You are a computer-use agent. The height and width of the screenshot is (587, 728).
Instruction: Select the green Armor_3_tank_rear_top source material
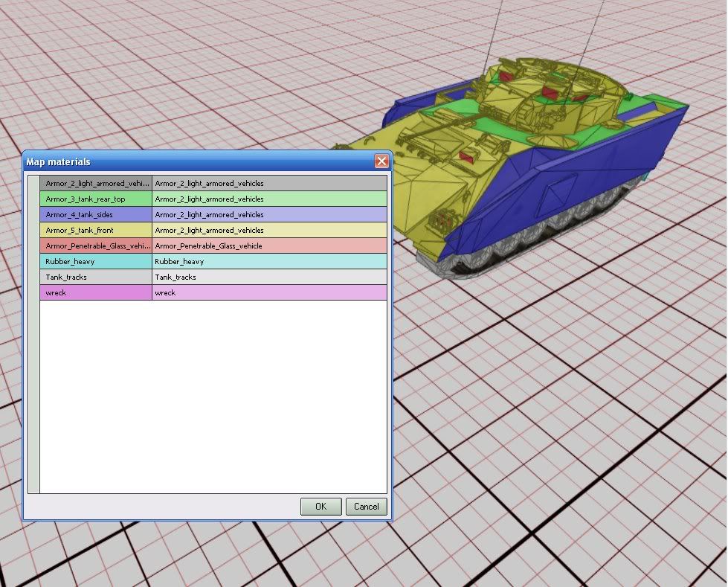point(97,199)
